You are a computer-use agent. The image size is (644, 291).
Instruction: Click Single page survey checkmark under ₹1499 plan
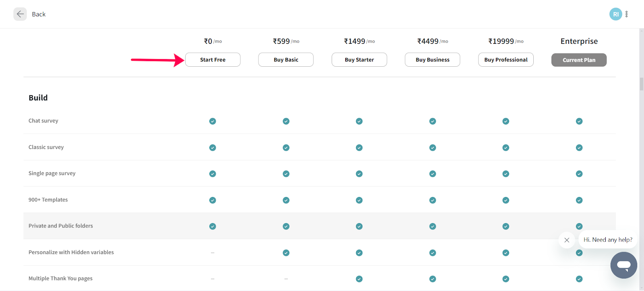359,174
